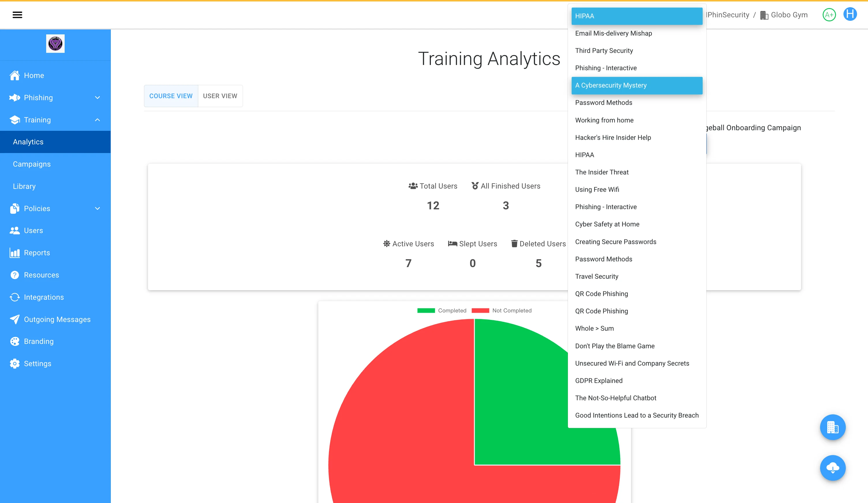The image size is (868, 503).
Task: Click the building floating action button
Action: (x=832, y=427)
